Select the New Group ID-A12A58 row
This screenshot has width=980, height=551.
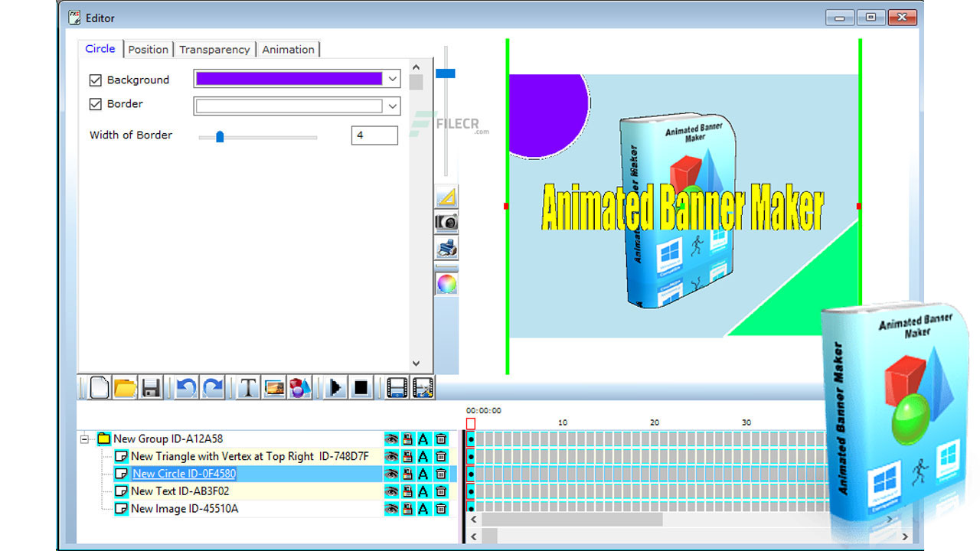[168, 439]
